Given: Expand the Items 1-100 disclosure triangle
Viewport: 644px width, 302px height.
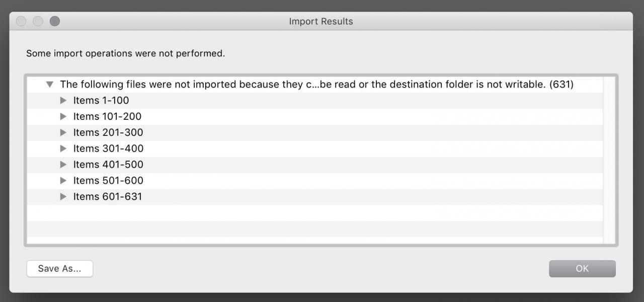Looking at the screenshot, I should [63, 100].
